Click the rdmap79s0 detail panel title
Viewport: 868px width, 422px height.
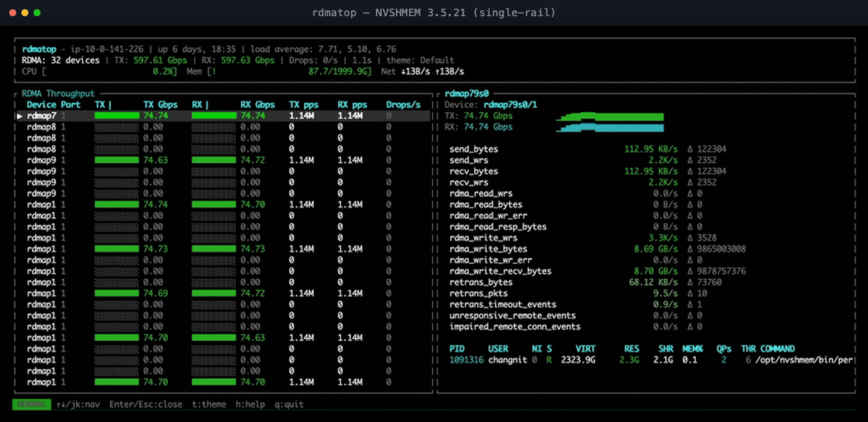(x=466, y=94)
